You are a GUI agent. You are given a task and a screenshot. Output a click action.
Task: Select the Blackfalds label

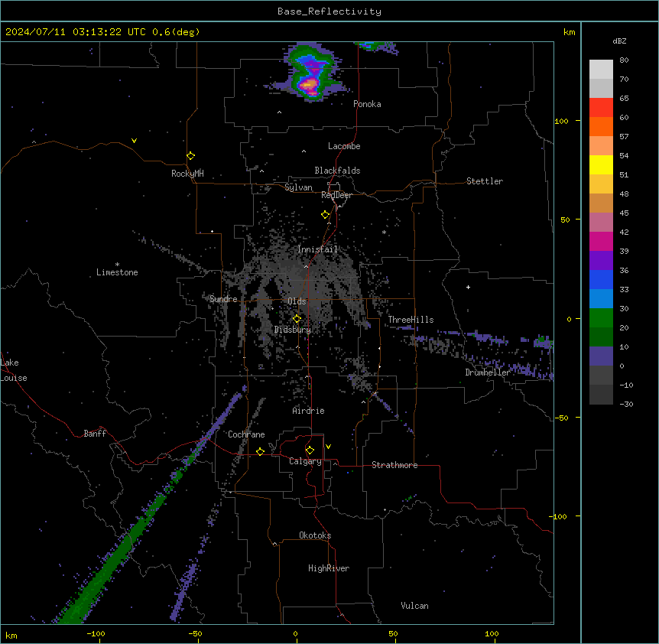click(337, 171)
